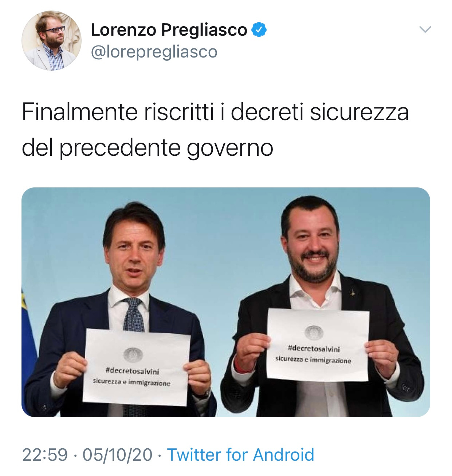Tap #decretosalvini on the right sheet
This screenshot has width=452, height=476.
pos(314,349)
